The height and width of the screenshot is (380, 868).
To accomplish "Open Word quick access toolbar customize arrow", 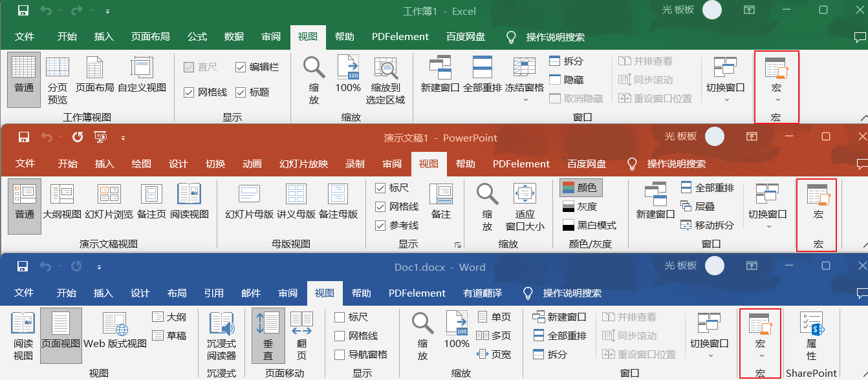I will (x=99, y=267).
